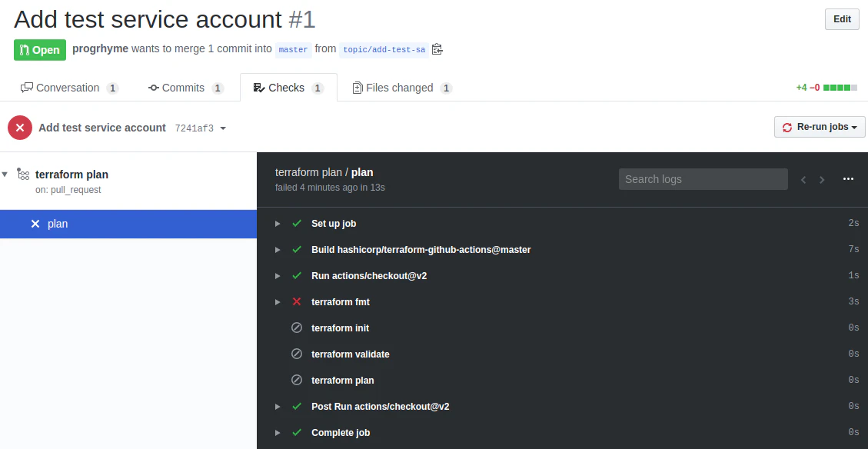Viewport: 868px width, 449px height.
Task: Click skipped icon of terraform validate
Action: point(297,354)
